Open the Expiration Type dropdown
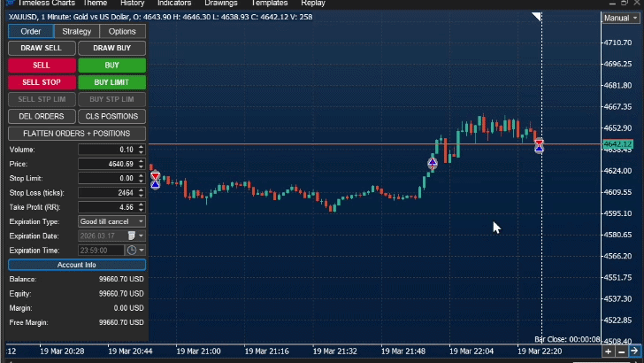Image resolution: width=644 pixels, height=363 pixels. 111,221
